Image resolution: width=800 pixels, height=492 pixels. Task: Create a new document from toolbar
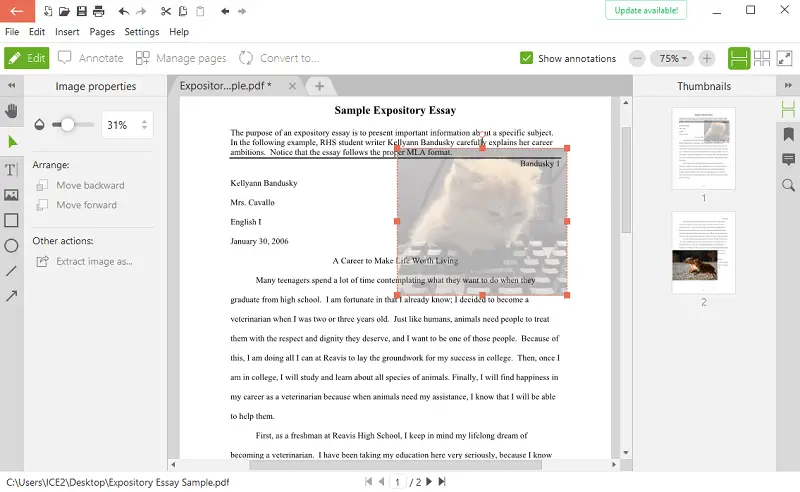pyautogui.click(x=47, y=11)
